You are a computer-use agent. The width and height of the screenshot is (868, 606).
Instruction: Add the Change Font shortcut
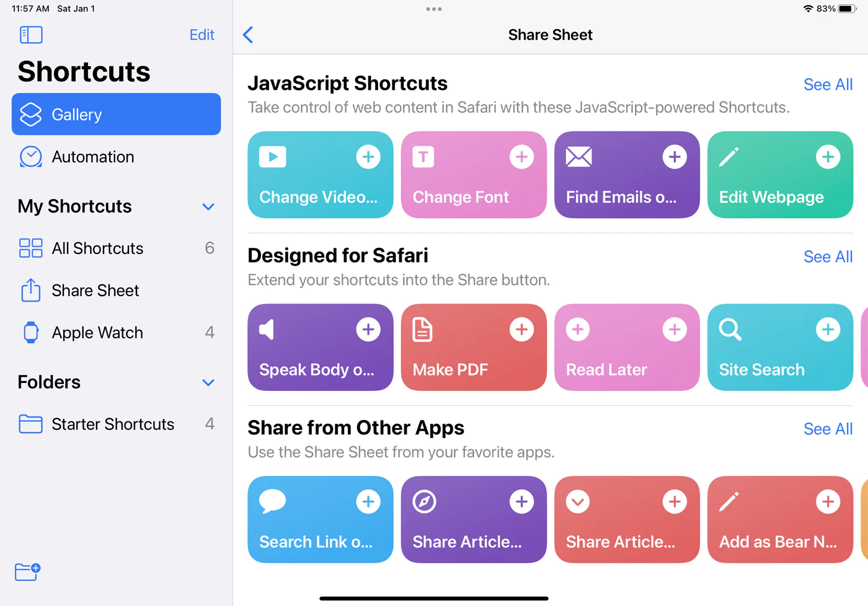(x=521, y=157)
